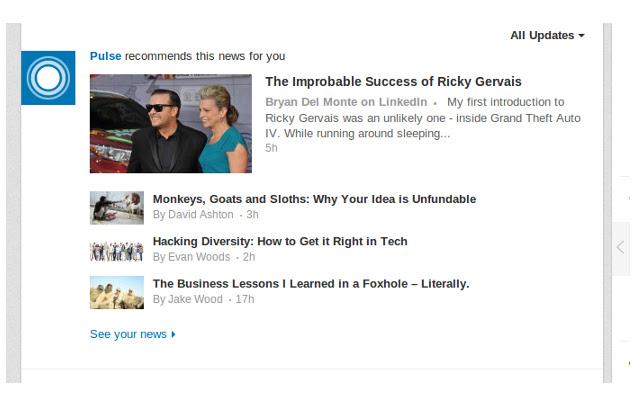This screenshot has height=400, width=640.
Task: Open the Ricky Gervais article photo
Action: point(171,123)
